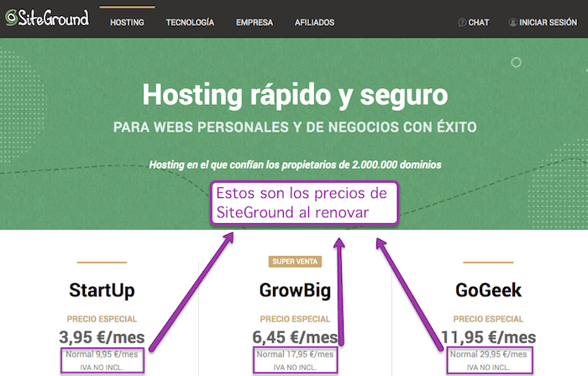Click the 3,95 €/mes price
Image resolution: width=588 pixels, height=376 pixels.
tap(102, 337)
